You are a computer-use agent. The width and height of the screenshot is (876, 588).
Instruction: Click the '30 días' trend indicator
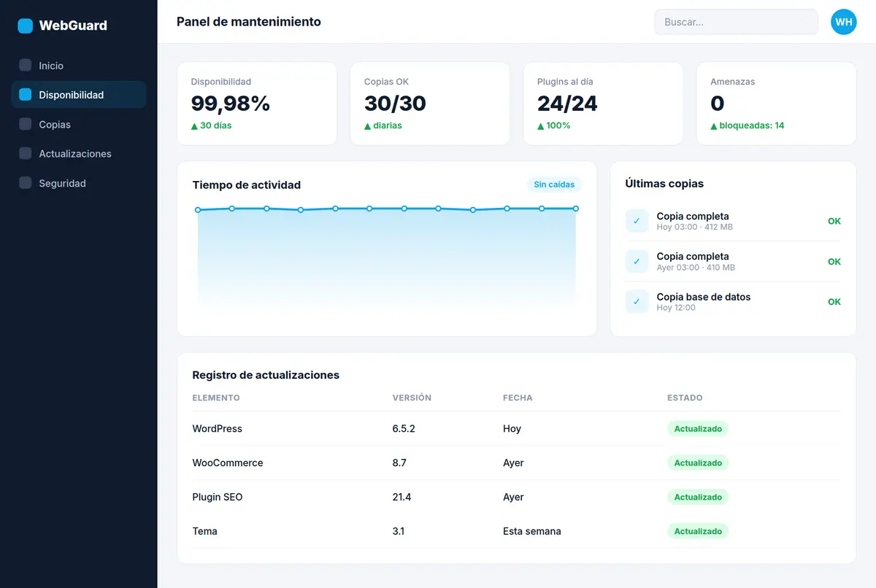point(211,125)
